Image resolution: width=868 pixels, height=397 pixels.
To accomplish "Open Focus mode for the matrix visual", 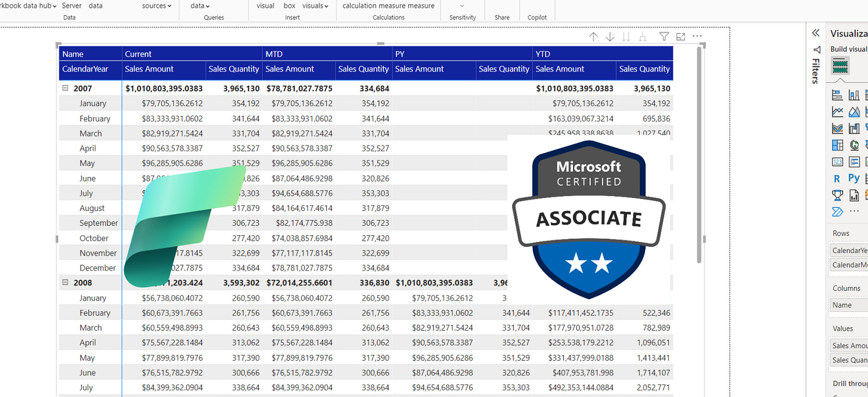I will [x=681, y=37].
